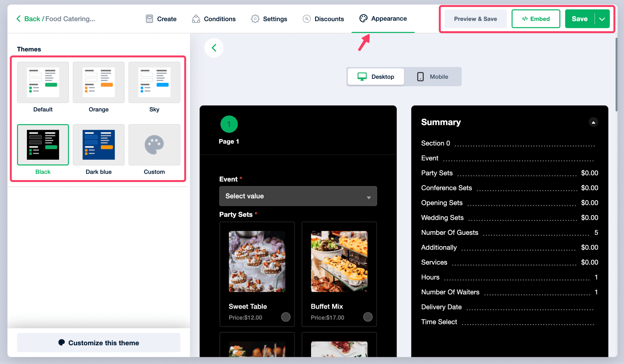This screenshot has width=624, height=364.
Task: Click the Sweet Table image
Action: click(257, 262)
